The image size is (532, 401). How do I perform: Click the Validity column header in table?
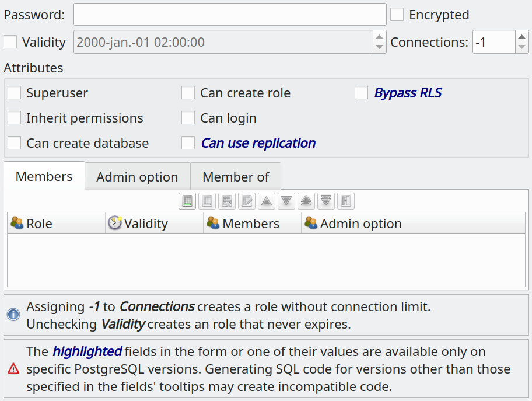click(155, 224)
